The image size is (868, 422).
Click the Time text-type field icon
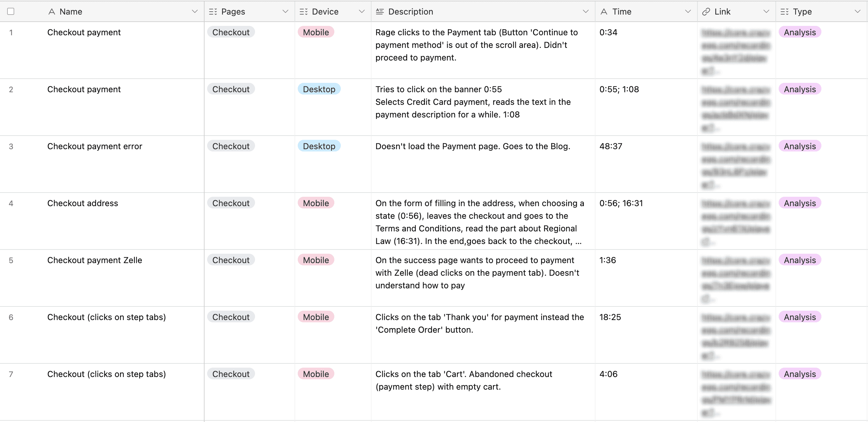pyautogui.click(x=604, y=11)
